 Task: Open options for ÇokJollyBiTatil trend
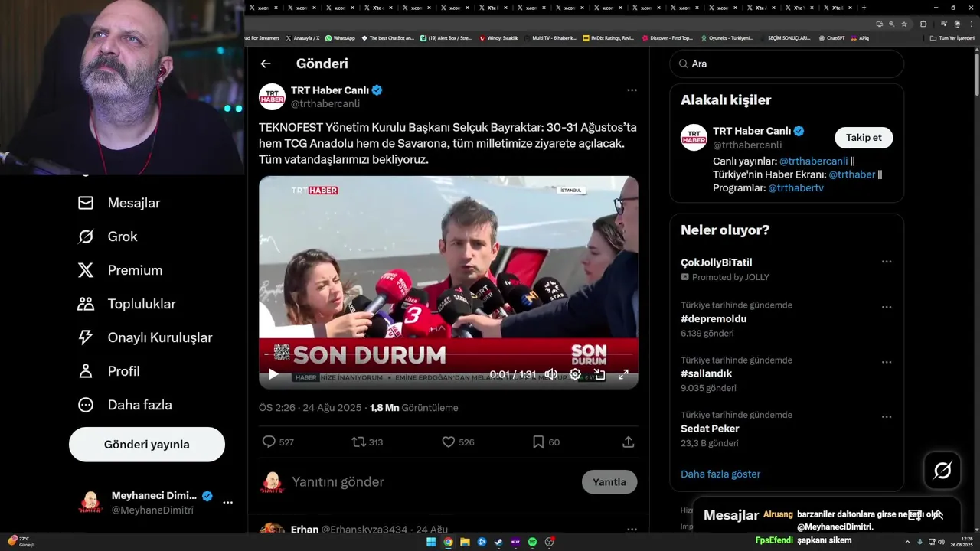887,262
